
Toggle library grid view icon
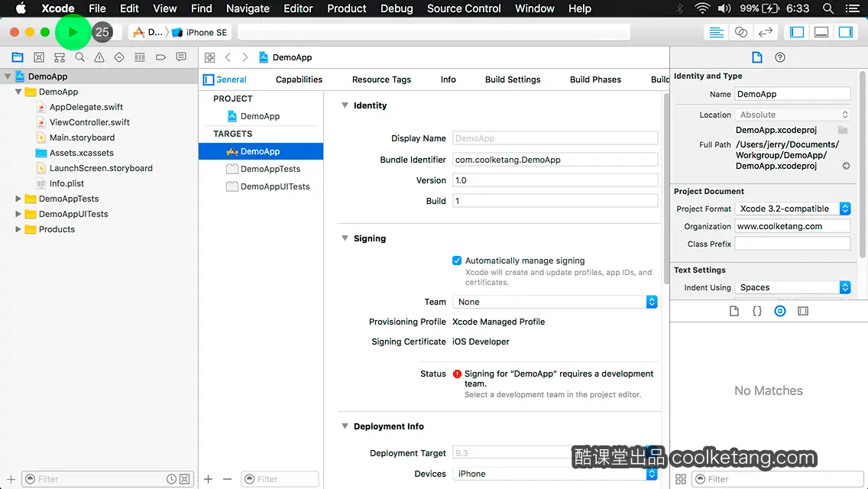pos(681,479)
